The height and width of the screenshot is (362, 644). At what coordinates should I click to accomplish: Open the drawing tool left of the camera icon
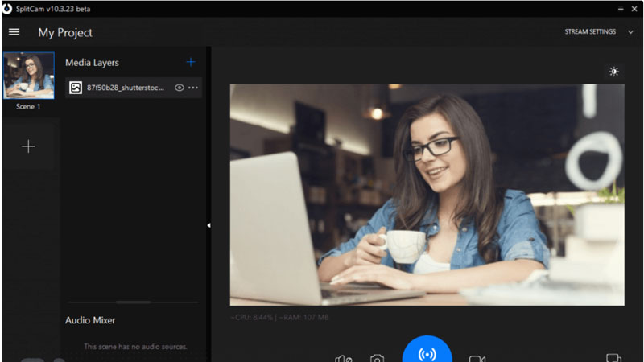click(x=344, y=358)
